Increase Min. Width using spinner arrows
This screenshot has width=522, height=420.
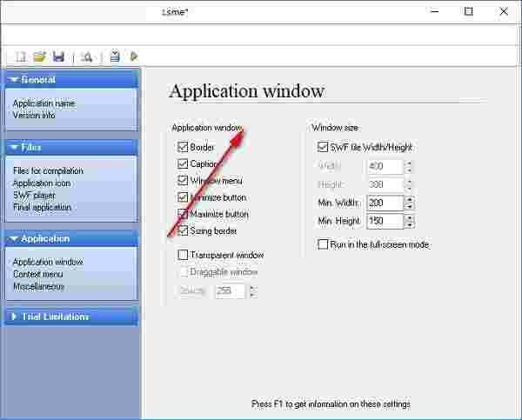click(410, 199)
